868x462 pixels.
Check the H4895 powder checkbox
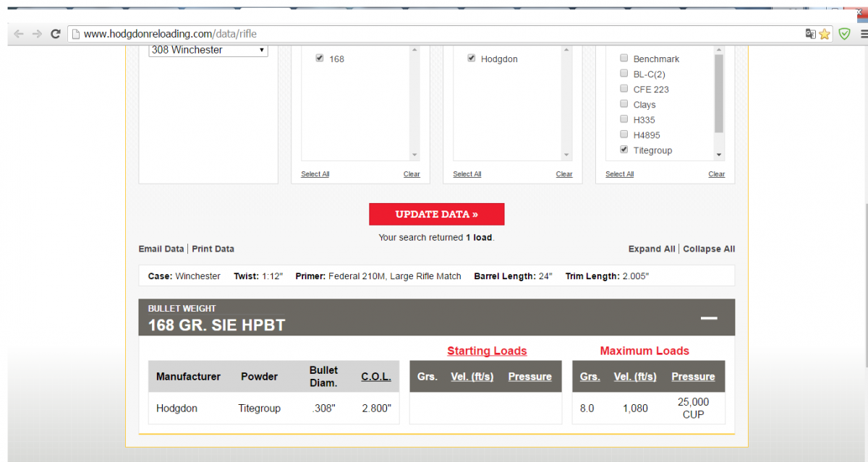624,134
